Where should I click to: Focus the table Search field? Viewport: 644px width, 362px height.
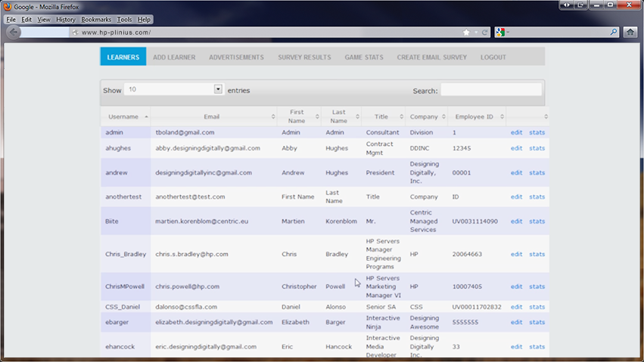click(491, 90)
